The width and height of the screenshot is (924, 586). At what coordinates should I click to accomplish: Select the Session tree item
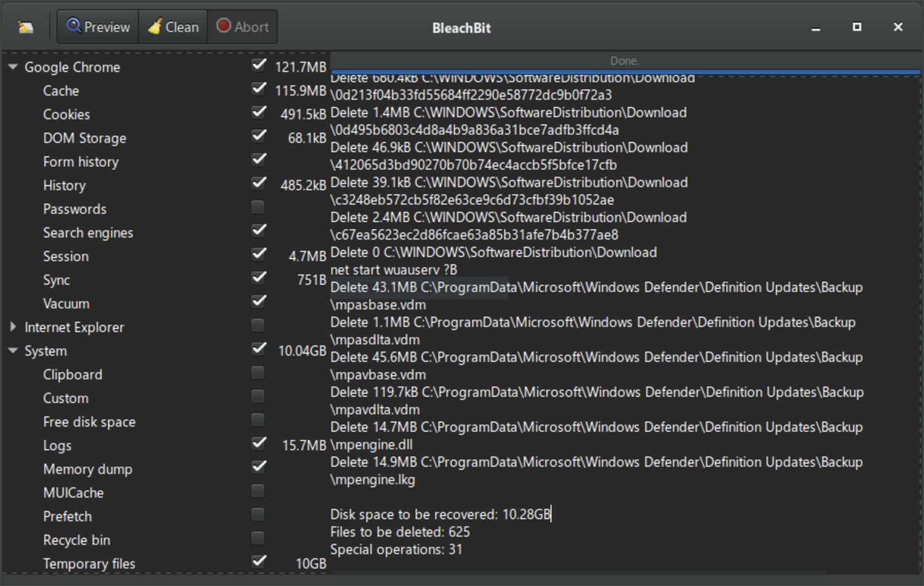tap(66, 256)
